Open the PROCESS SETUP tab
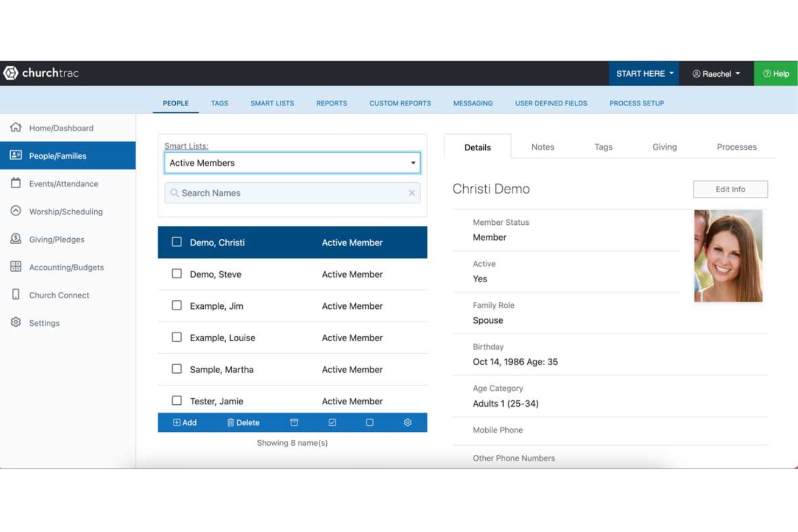This screenshot has width=798, height=532. (x=637, y=103)
